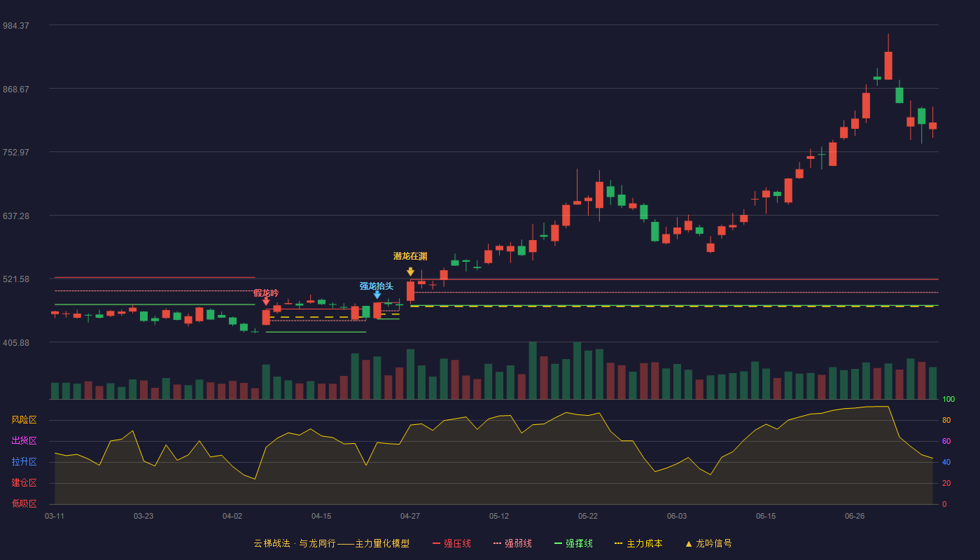The width and height of the screenshot is (980, 560).
Task: Click the 拉升区 zone label
Action: coord(24,462)
